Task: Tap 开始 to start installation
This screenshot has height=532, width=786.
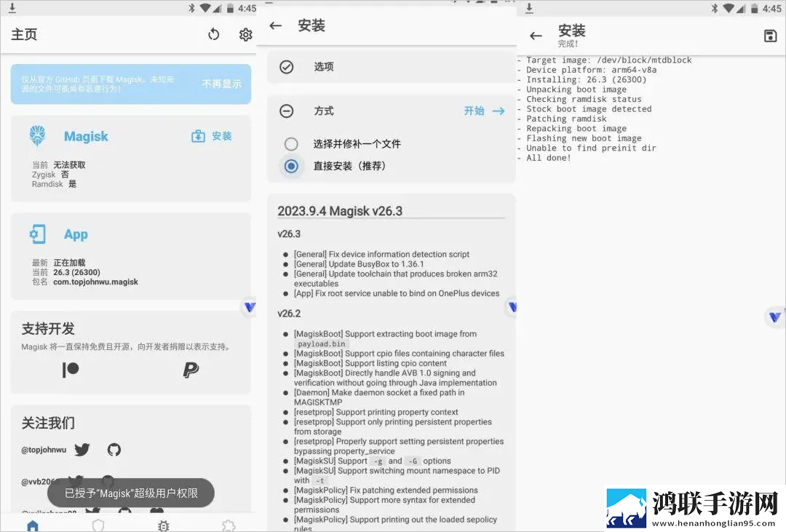Action: coord(484,111)
